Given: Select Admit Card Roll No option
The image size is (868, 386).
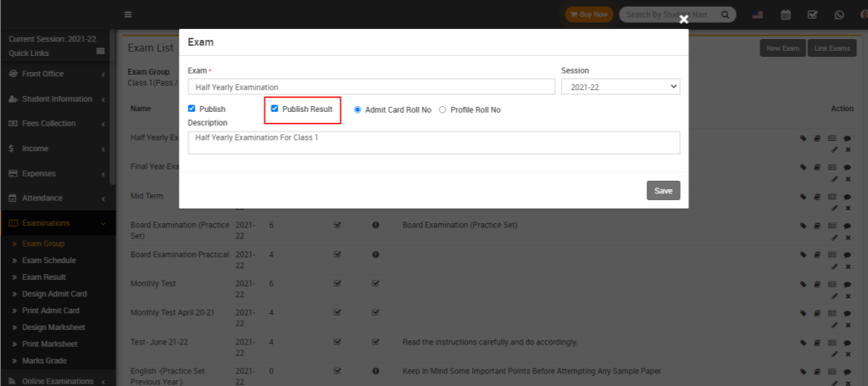Looking at the screenshot, I should point(358,109).
